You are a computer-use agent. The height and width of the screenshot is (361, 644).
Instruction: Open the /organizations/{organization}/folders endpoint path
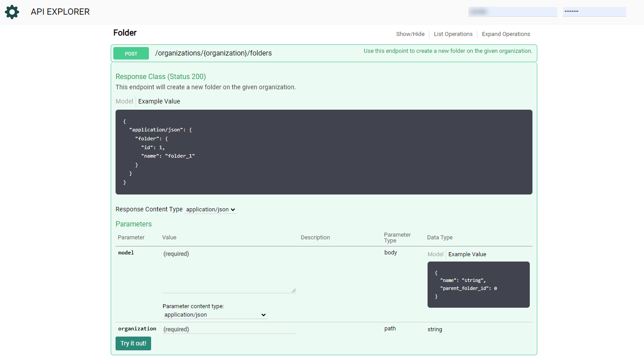213,53
